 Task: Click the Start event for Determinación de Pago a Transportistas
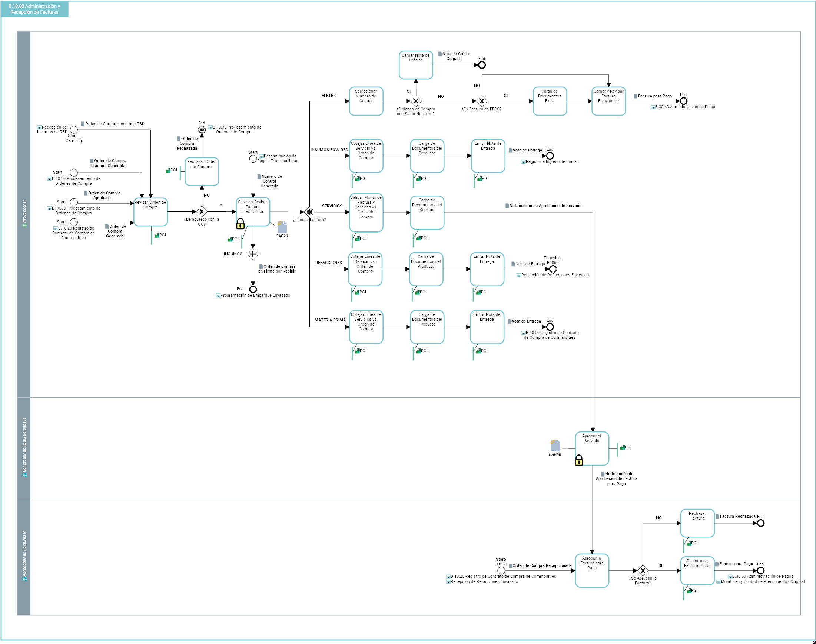pos(253,159)
